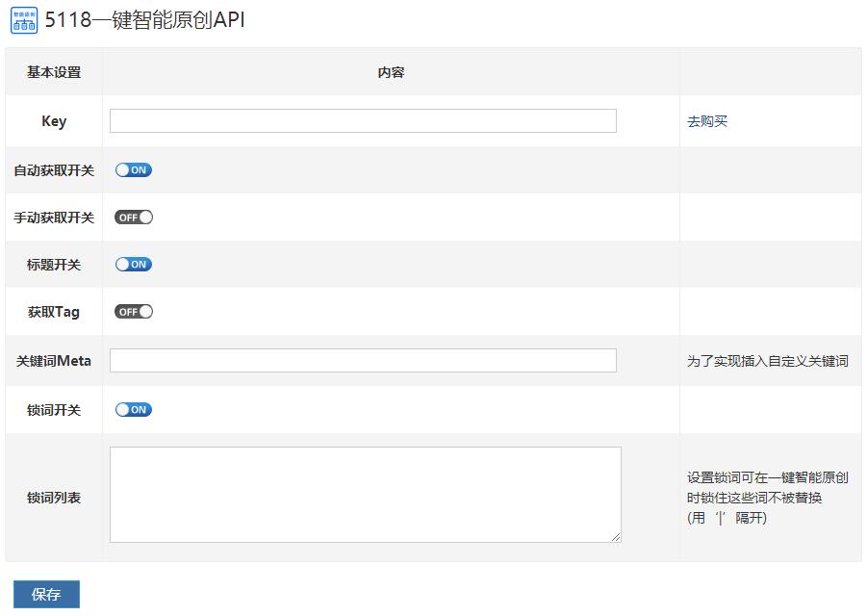
Task: Click the 自动获取开关 label
Action: coord(54,170)
